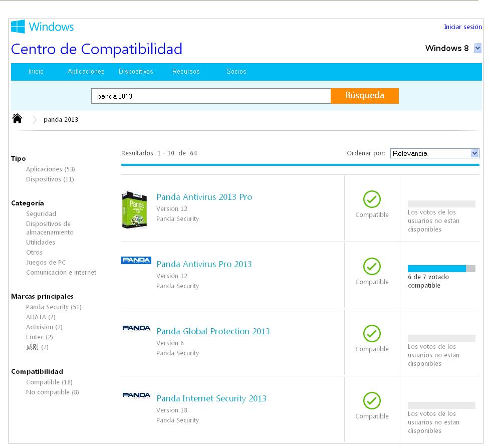Filter by Seguridad category
This screenshot has width=492, height=448.
(41, 214)
